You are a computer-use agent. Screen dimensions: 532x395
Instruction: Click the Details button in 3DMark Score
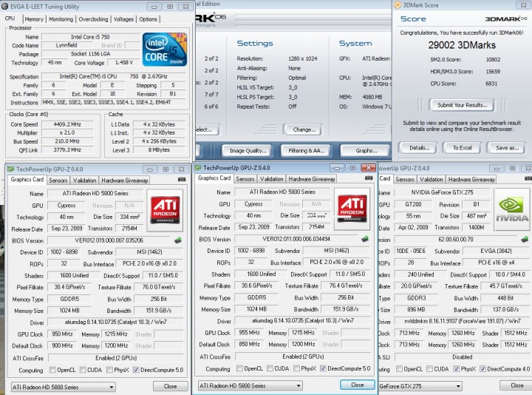tap(420, 148)
